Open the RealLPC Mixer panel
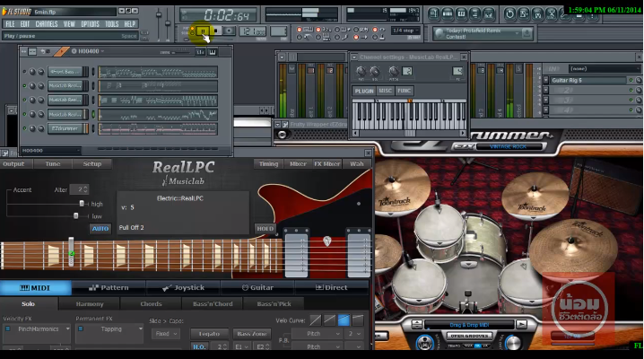Image resolution: width=644 pixels, height=359 pixels. 298,164
